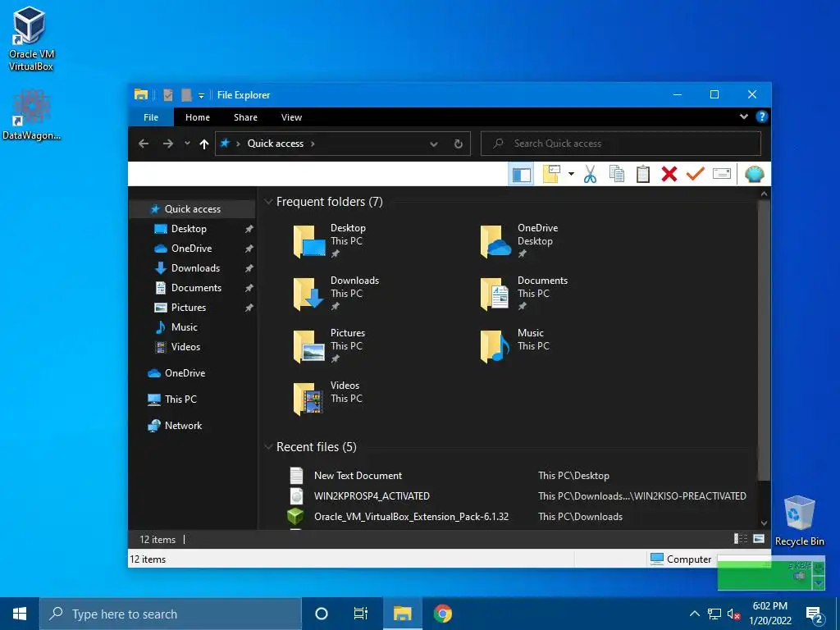Click the Copy icon in the toolbar
840x630 pixels.
click(617, 174)
